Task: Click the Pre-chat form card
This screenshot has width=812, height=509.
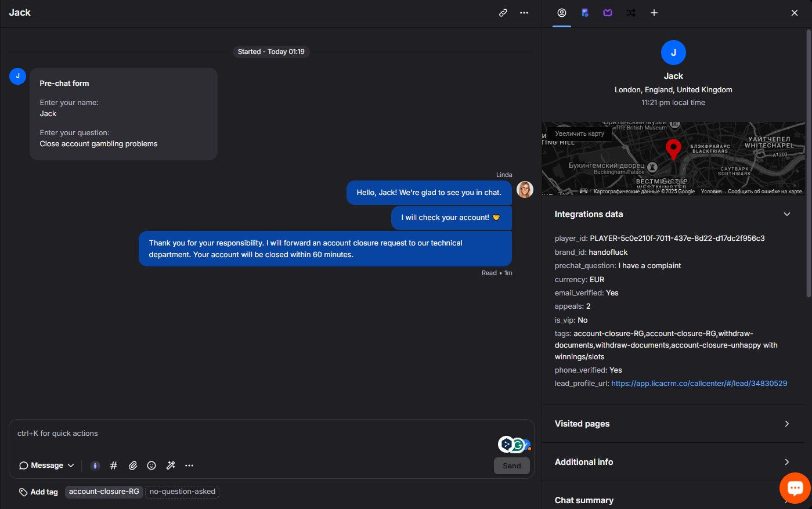Action: pos(124,114)
